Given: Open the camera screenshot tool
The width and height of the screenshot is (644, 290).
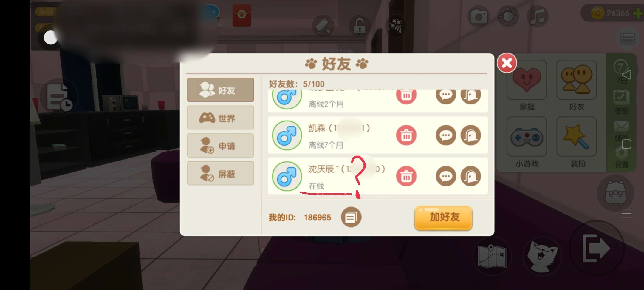Looking at the screenshot, I should coord(479,16).
